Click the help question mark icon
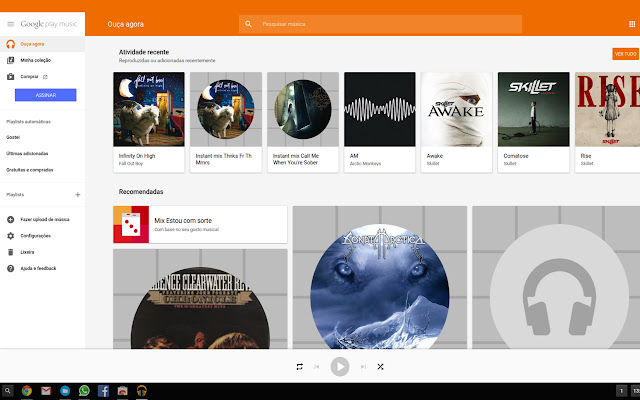Image resolution: width=640 pixels, height=400 pixels. (11, 269)
